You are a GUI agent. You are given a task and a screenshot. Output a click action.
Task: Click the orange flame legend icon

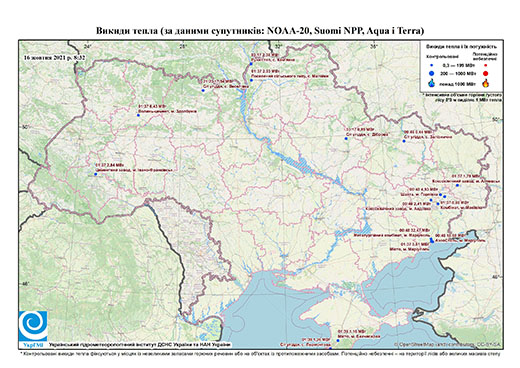[486, 83]
